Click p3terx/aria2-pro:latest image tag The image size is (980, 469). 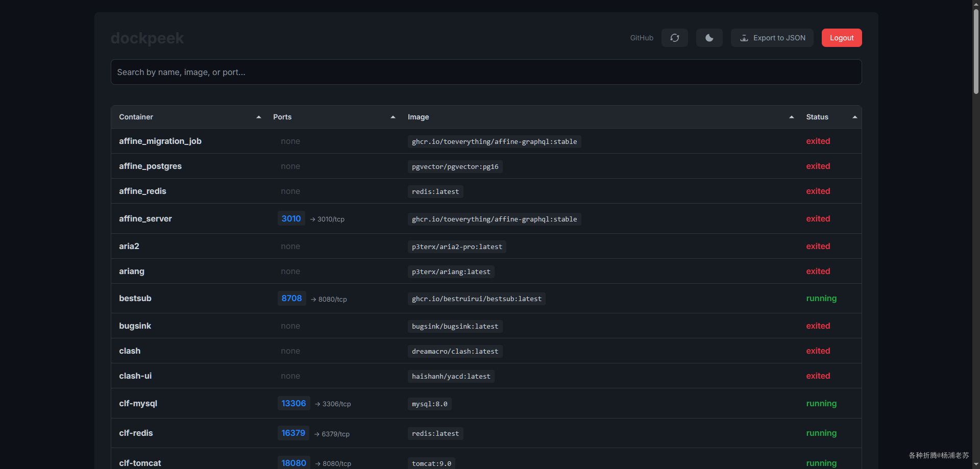tap(457, 246)
